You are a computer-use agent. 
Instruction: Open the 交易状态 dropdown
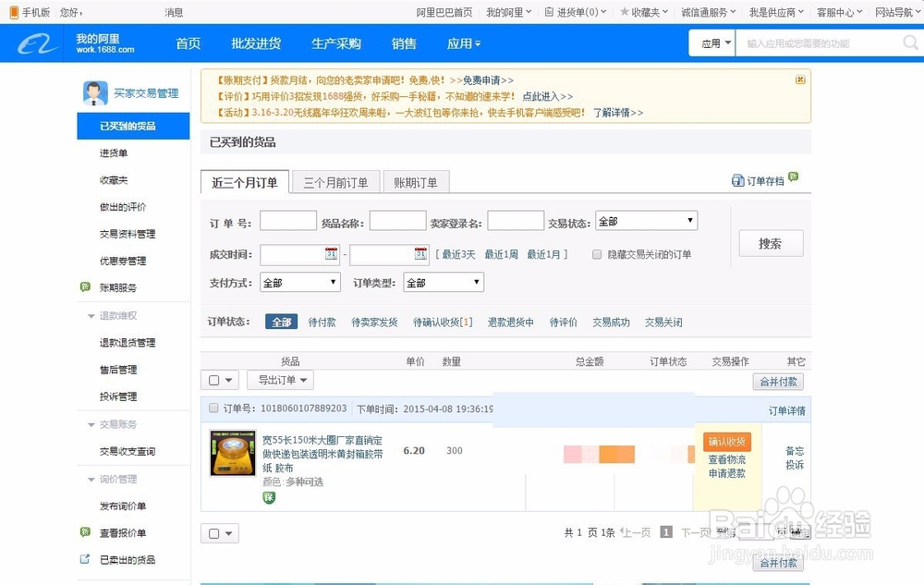click(x=646, y=220)
